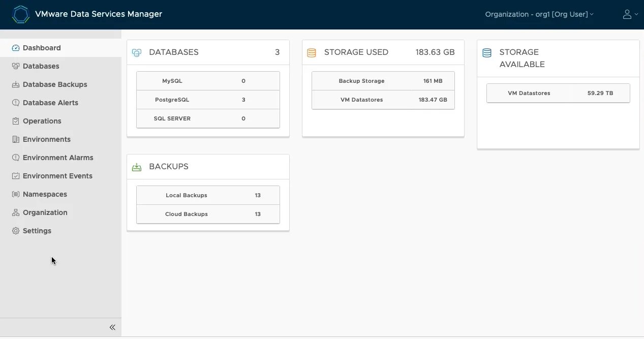Click the BACKUPS card heading

pyautogui.click(x=169, y=166)
